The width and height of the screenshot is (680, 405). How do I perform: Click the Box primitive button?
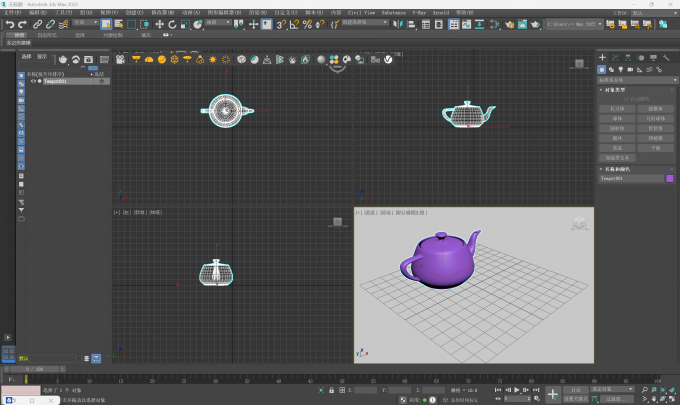[x=618, y=109]
